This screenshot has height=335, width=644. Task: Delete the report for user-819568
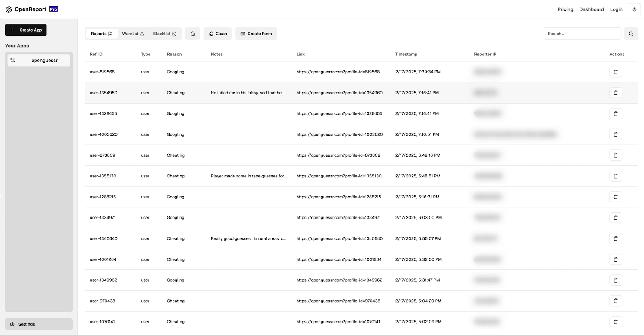[x=616, y=72]
